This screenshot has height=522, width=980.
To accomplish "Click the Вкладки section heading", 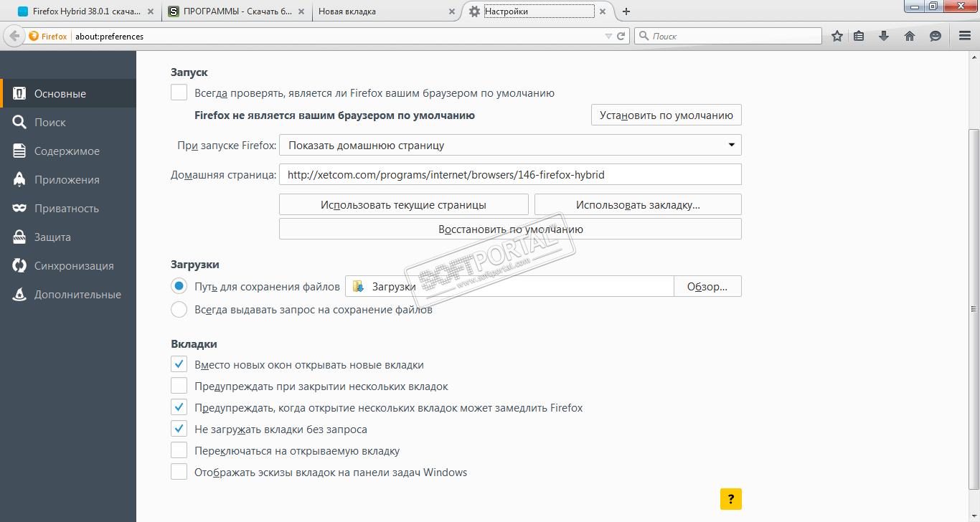I will (x=194, y=343).
